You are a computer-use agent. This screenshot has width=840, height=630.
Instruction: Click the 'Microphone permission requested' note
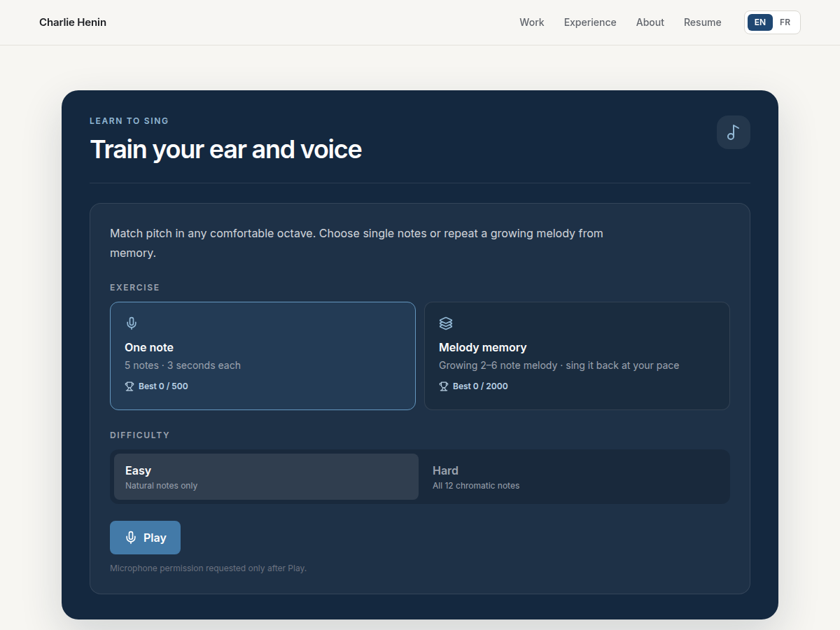[209, 568]
